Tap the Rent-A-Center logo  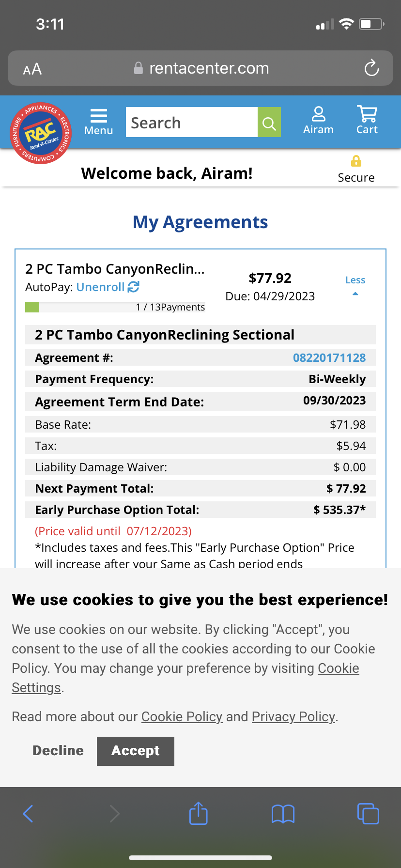point(41,133)
